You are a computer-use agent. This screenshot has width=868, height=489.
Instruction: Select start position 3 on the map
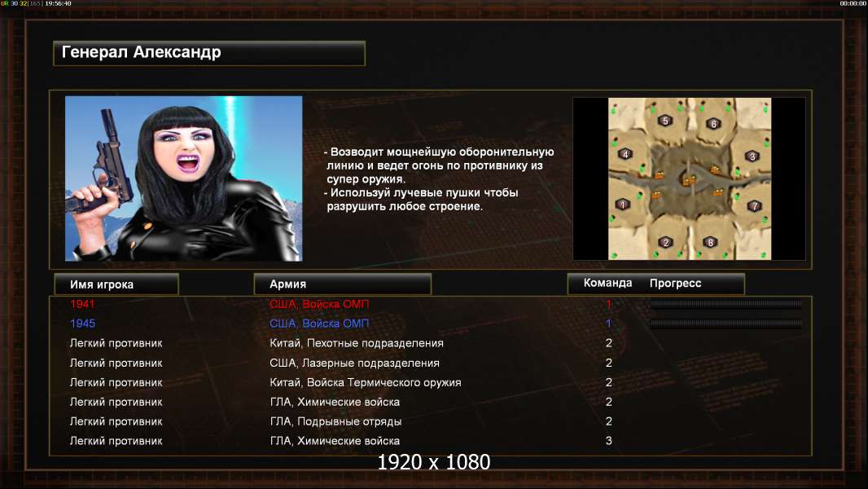point(752,156)
